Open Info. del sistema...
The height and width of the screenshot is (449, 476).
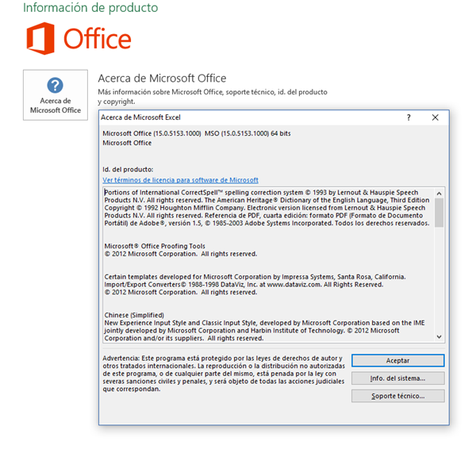coord(397,378)
